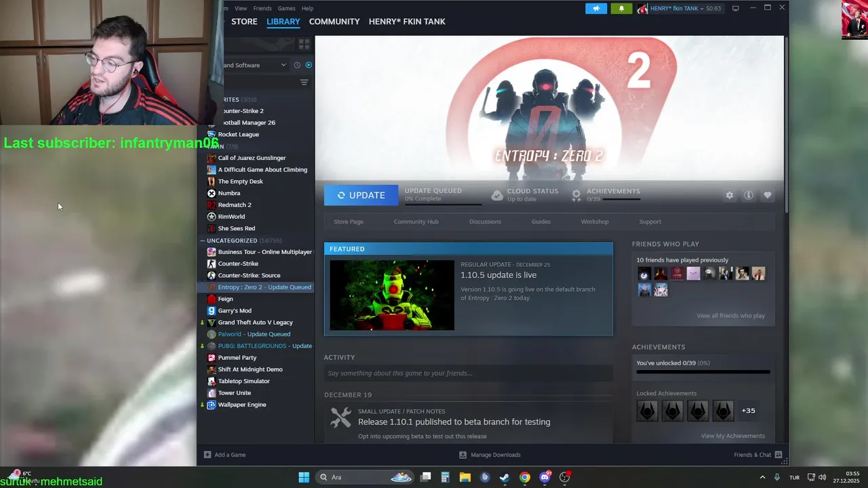Select Call of Juarez Gunslinger in library
Viewport: 868px width, 488px height.
(x=252, y=158)
